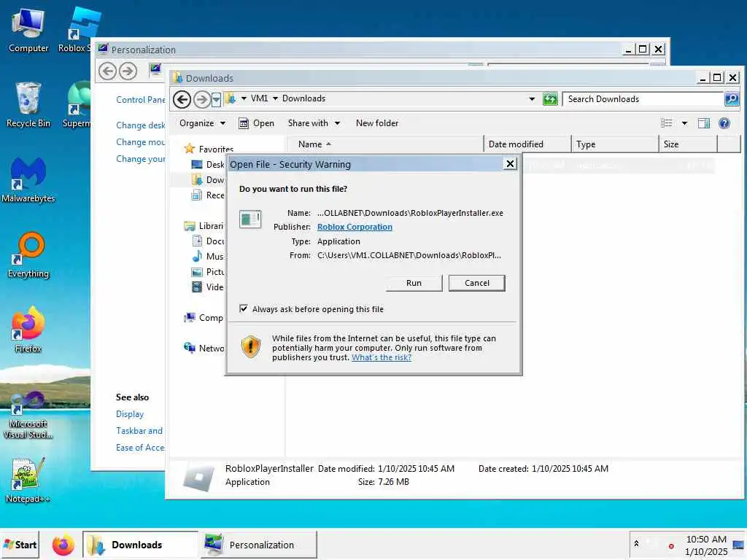Click the Roblox installer thumbnail in details pane
The image size is (747, 560).
tap(198, 477)
